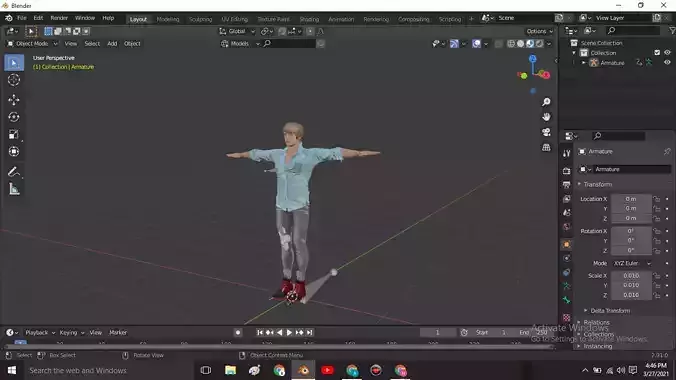Switch to material preview shading
Screen dimensions: 676x380
pos(530,44)
